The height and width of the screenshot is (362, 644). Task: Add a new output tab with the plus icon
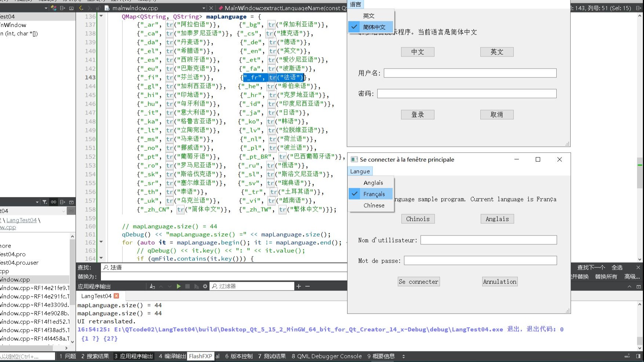299,286
